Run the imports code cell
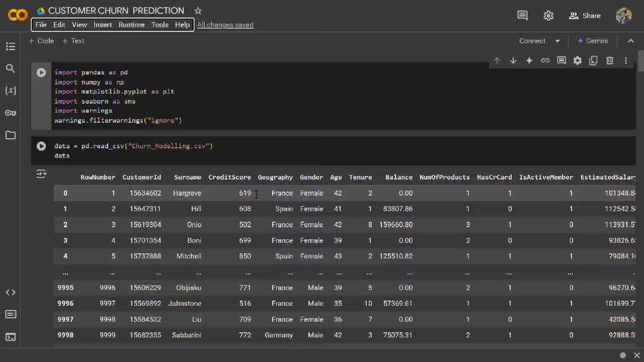Image resolution: width=644 pixels, height=362 pixels. (41, 72)
